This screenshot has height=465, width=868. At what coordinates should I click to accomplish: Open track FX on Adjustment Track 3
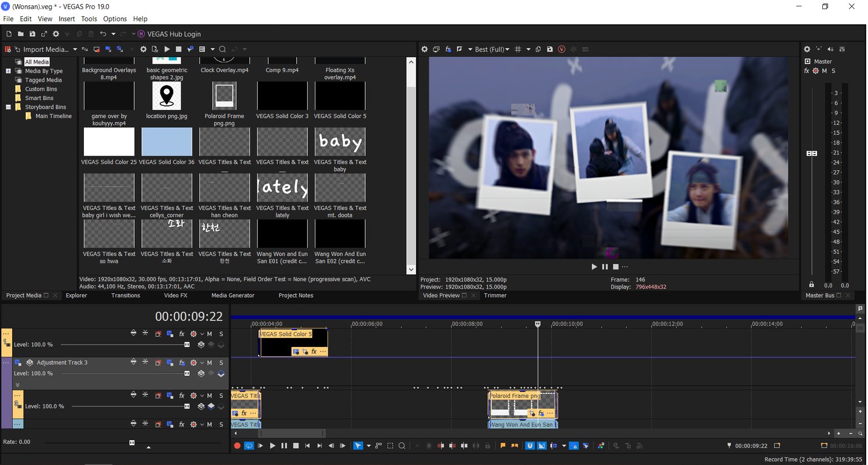point(182,363)
